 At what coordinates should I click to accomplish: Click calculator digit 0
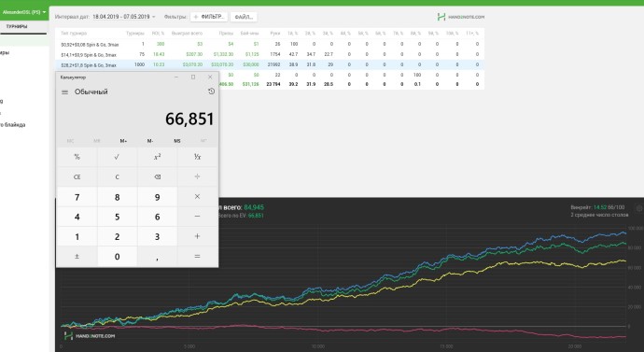(117, 257)
